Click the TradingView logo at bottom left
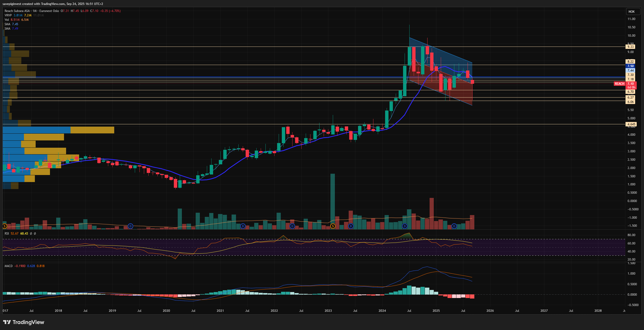Viewport: 644px width, 330px height. (24, 322)
